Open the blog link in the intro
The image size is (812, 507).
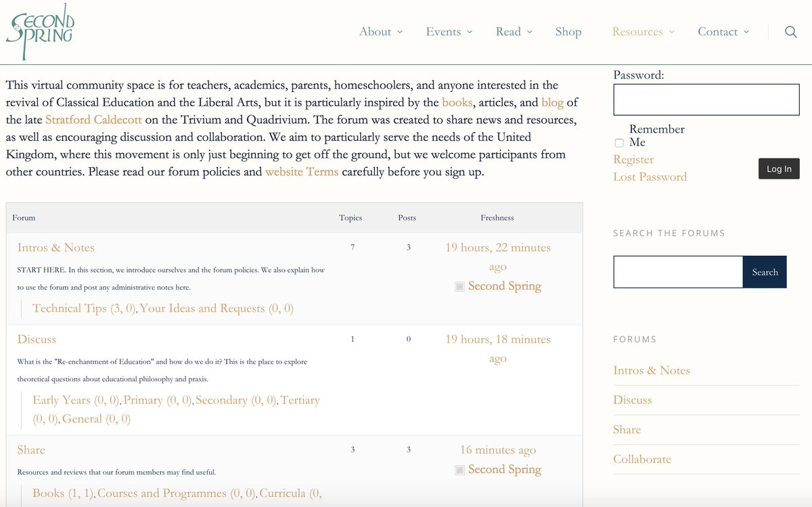point(552,102)
